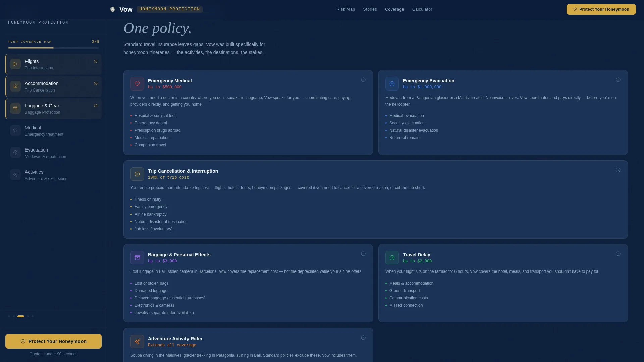
Task: Click the Emergency Evacuation up-arrow card icon
Action: tap(392, 84)
